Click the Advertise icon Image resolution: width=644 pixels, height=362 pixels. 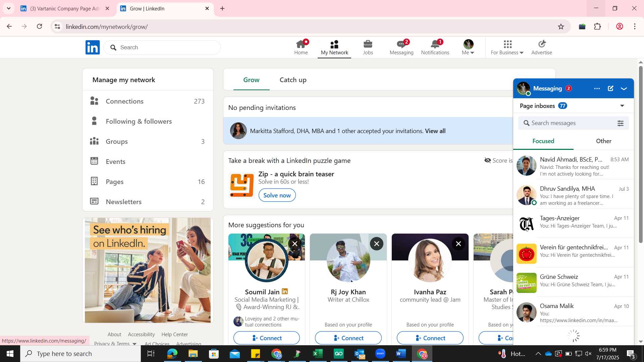point(542,47)
